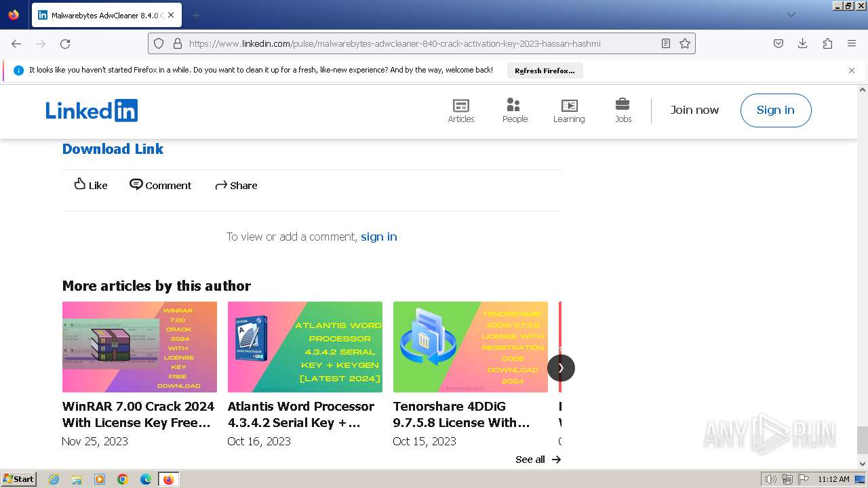
Task: Open the People section
Action: (515, 110)
